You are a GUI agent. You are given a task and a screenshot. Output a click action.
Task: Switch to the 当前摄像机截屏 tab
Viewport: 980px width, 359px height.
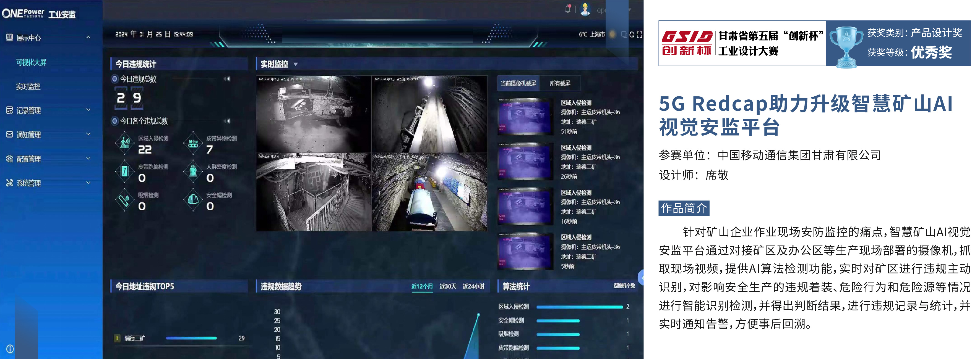[x=518, y=83]
